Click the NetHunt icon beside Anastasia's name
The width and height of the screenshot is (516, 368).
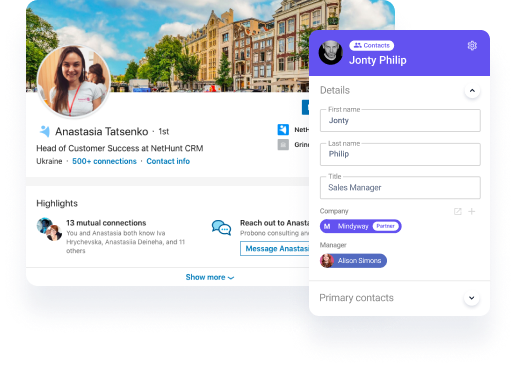(45, 131)
